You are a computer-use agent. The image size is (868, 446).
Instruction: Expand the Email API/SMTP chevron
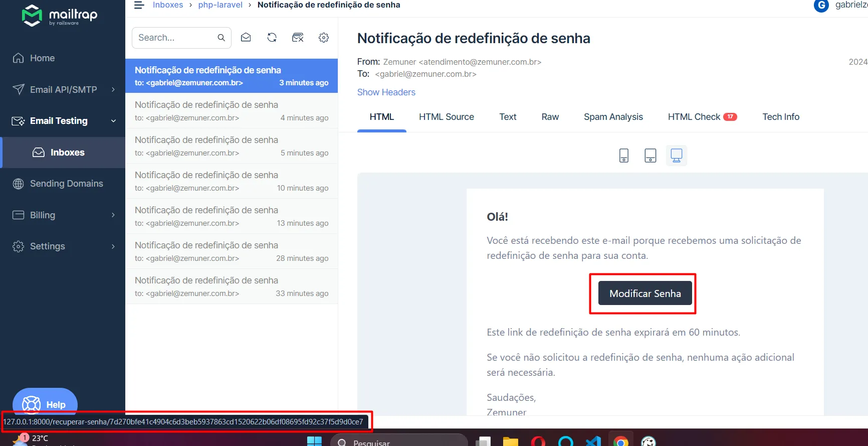pos(113,89)
